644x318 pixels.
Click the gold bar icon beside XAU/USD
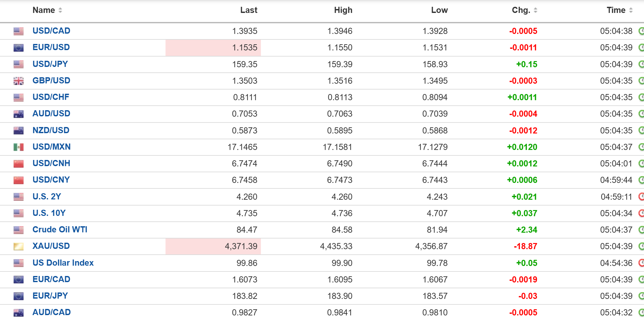(18, 247)
